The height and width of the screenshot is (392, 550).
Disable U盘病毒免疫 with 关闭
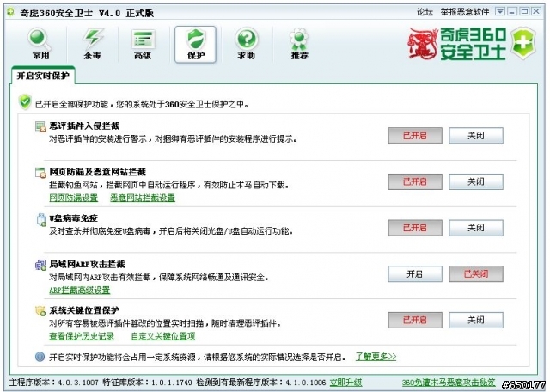coord(476,228)
